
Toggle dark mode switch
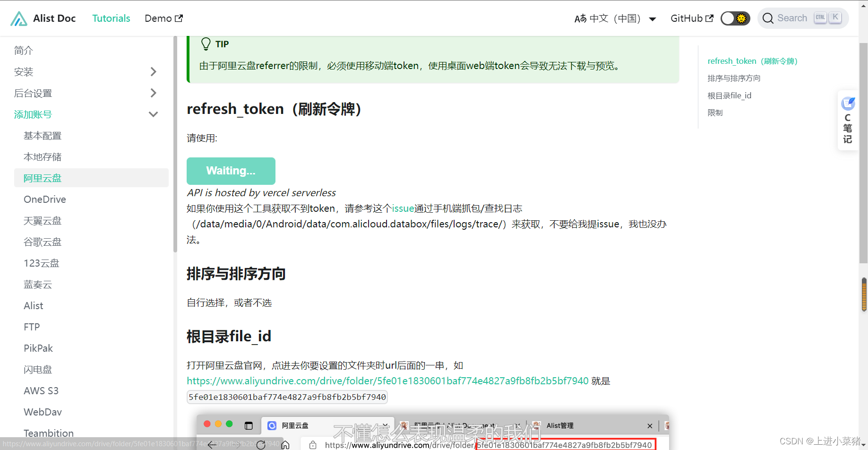click(x=735, y=18)
